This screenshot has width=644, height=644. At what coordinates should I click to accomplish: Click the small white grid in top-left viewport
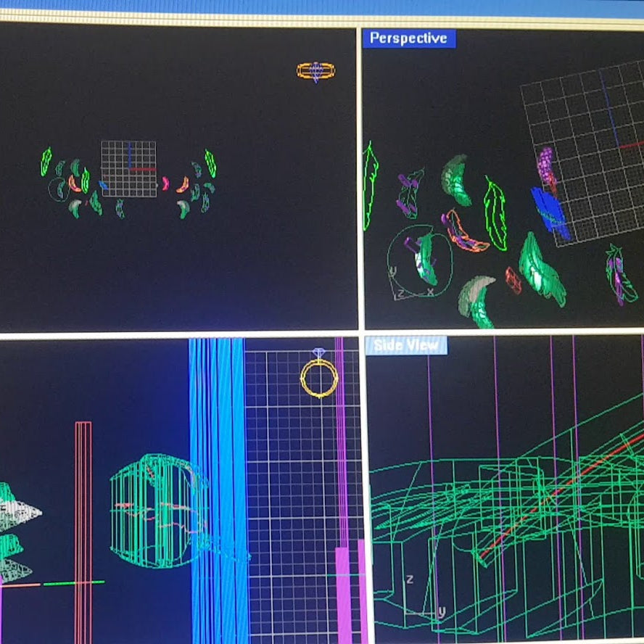tap(128, 169)
